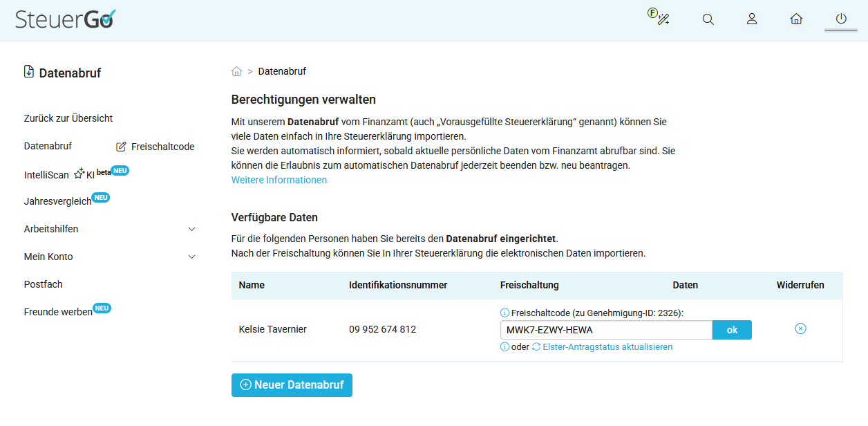Open the search magnifier icon
The height and width of the screenshot is (426, 868).
[708, 19]
